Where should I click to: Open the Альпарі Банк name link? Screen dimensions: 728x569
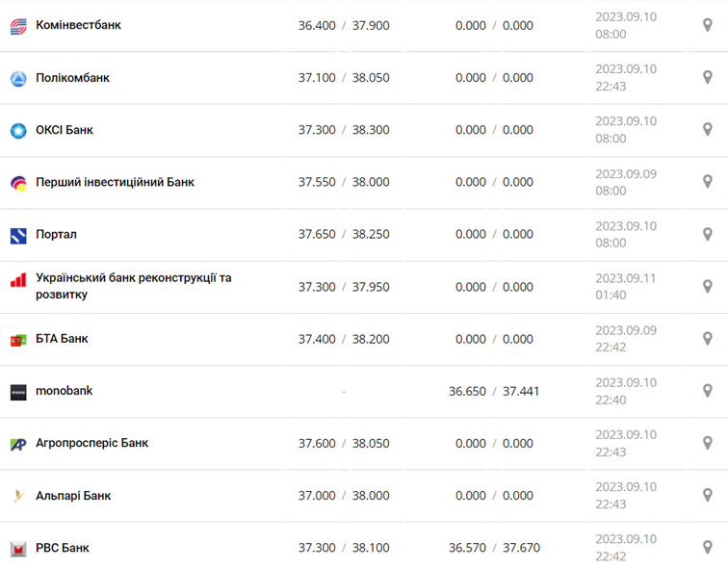click(73, 496)
